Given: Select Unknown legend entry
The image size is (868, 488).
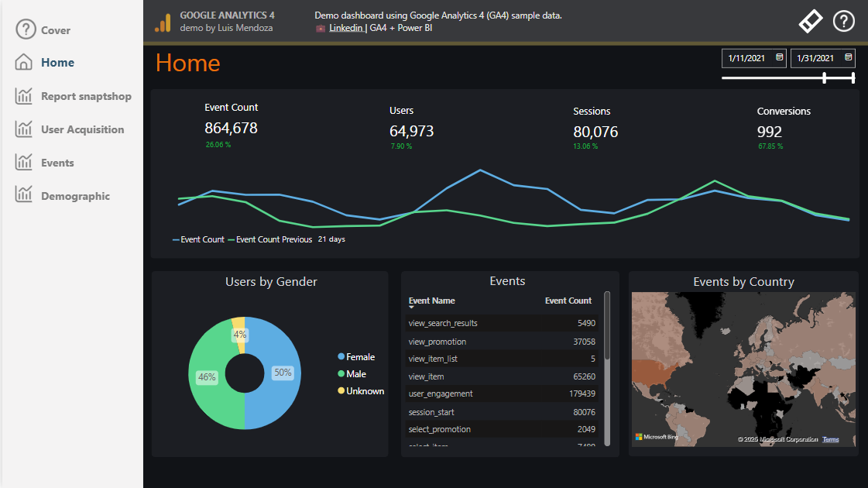Looking at the screenshot, I should point(361,391).
